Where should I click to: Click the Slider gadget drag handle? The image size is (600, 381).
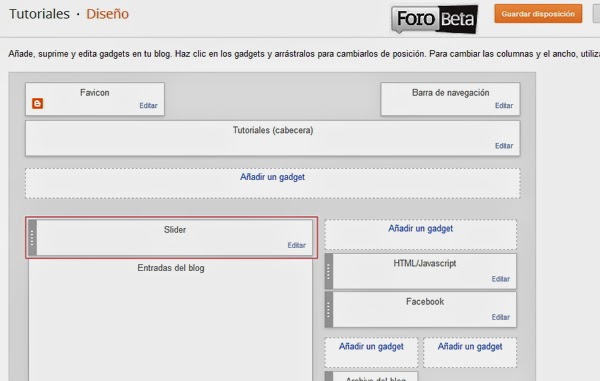(x=33, y=238)
